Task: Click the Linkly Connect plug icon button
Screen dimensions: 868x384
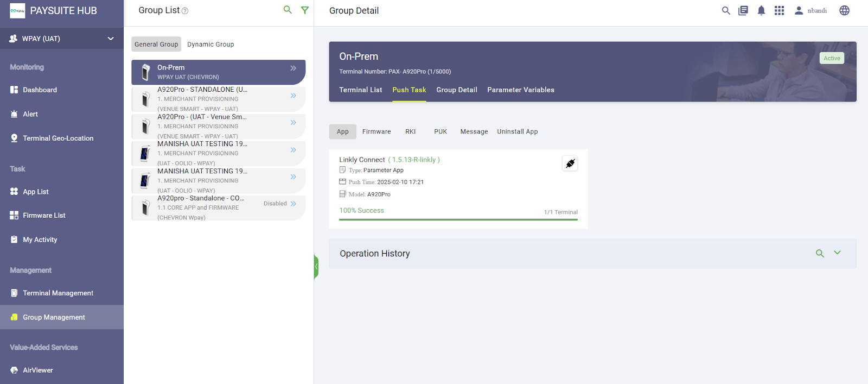Action: tap(570, 163)
